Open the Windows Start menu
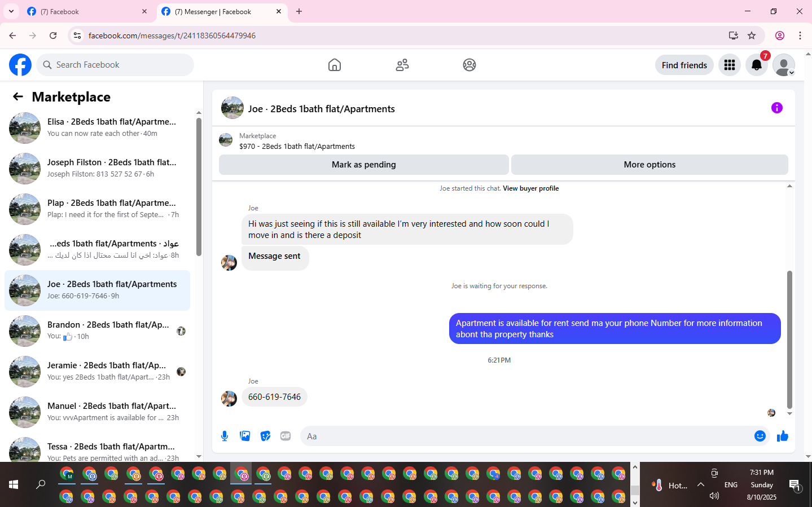 point(14,484)
